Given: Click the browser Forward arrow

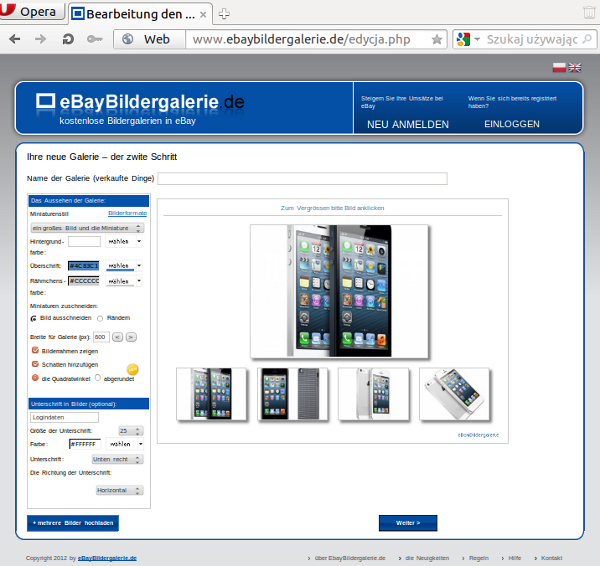Looking at the screenshot, I should click(x=40, y=39).
